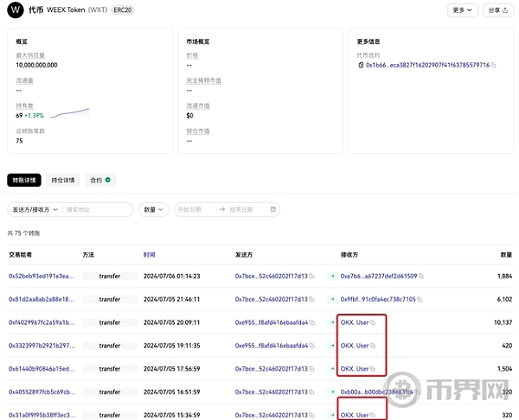Copy OKX User address in 20:09:11 row

pos(372,322)
